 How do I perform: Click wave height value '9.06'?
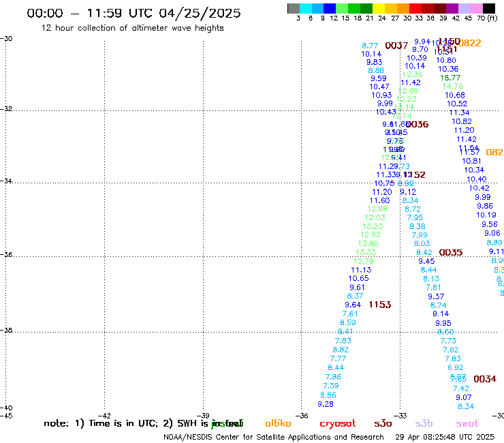492,234
